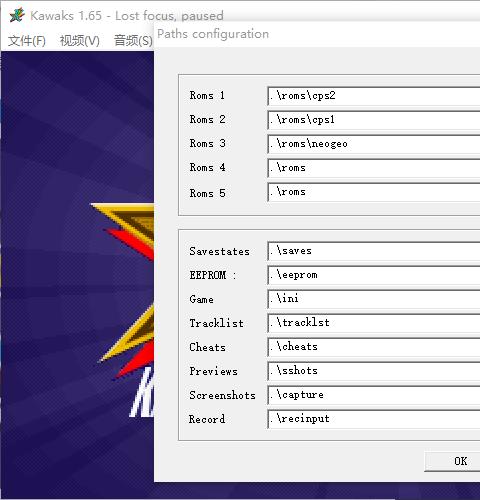The image size is (480, 500).
Task: Click the Kawaks 1.65 window title text
Action: (x=127, y=16)
